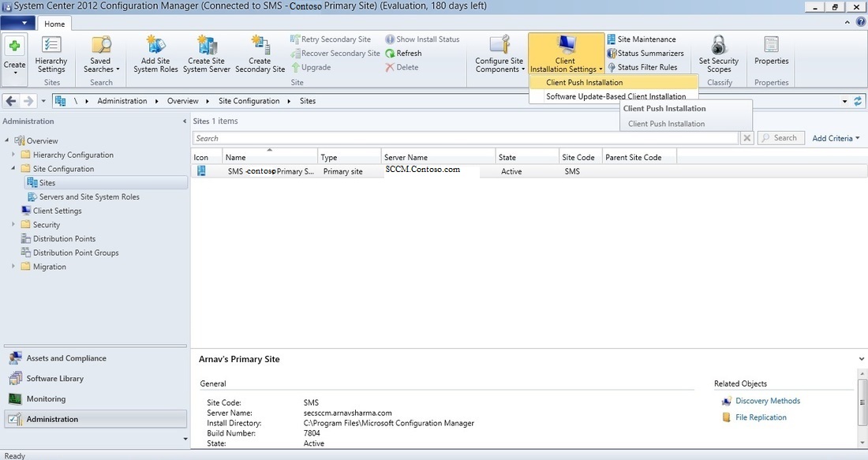Open the Discovery Methods link
The image size is (868, 460).
point(766,400)
